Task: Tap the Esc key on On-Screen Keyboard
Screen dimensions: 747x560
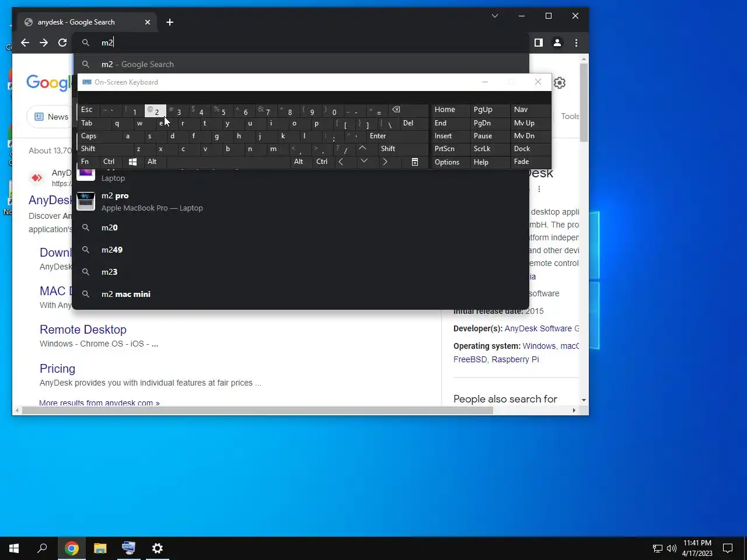Action: [x=89, y=110]
